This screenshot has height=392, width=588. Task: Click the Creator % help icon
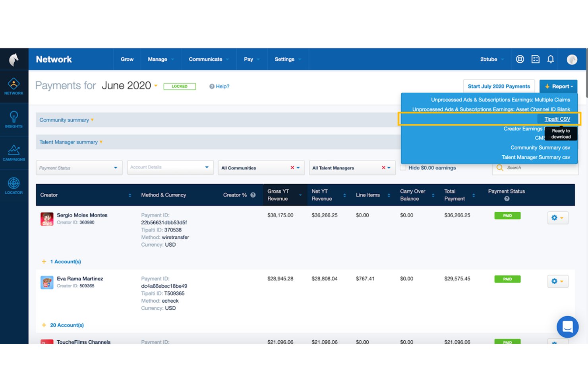coord(253,195)
